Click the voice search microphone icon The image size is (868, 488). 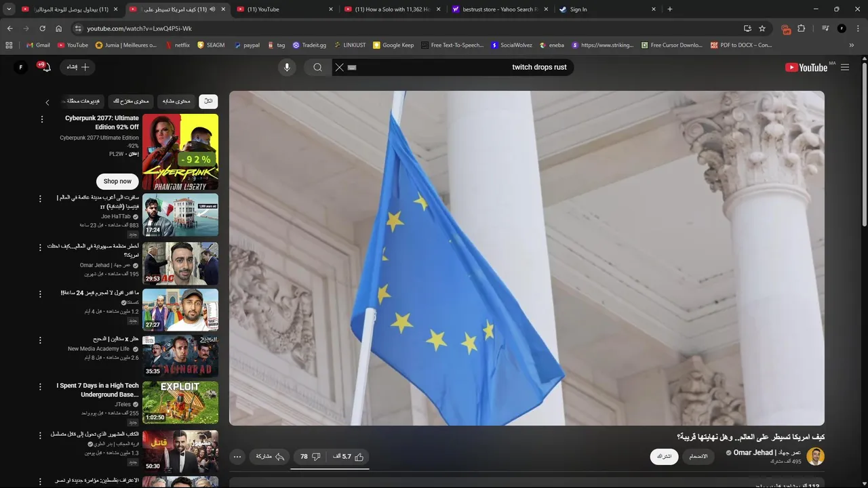[287, 67]
